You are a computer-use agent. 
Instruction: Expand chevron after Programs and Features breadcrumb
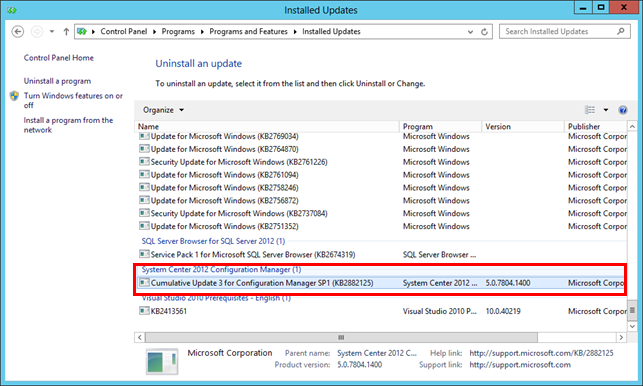pos(295,32)
